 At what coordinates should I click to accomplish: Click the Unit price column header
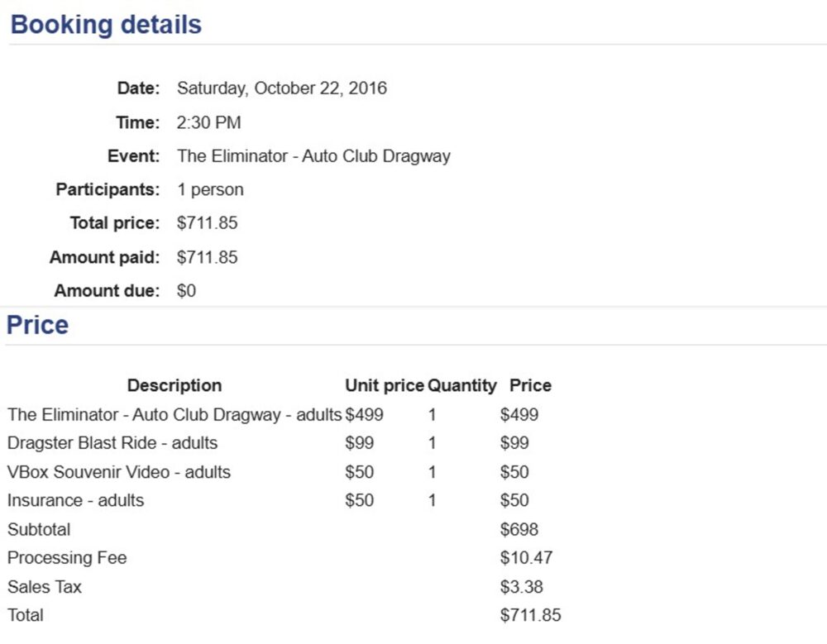point(384,385)
